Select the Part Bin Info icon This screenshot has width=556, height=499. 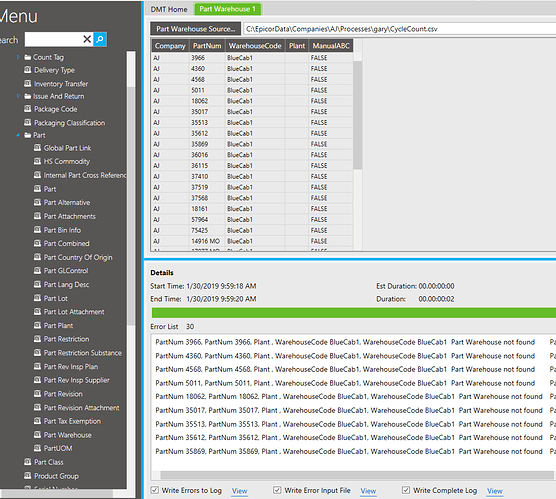[37, 230]
